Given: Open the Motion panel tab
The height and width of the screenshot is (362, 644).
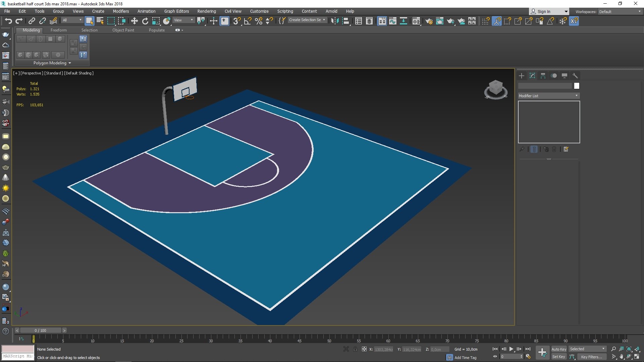Looking at the screenshot, I should coord(553,76).
